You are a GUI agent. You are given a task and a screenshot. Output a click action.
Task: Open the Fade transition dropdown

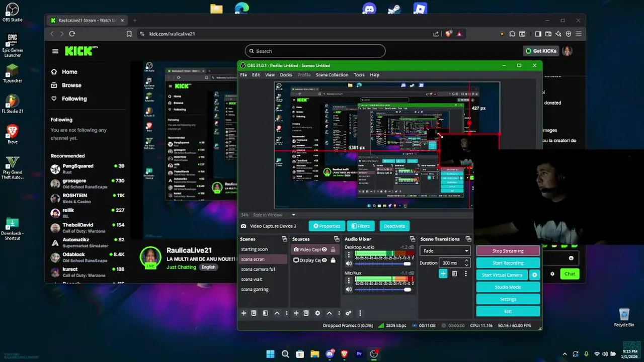(446, 251)
